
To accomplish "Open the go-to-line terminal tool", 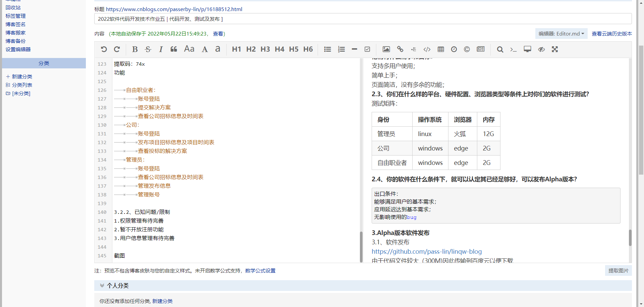I will [513, 49].
